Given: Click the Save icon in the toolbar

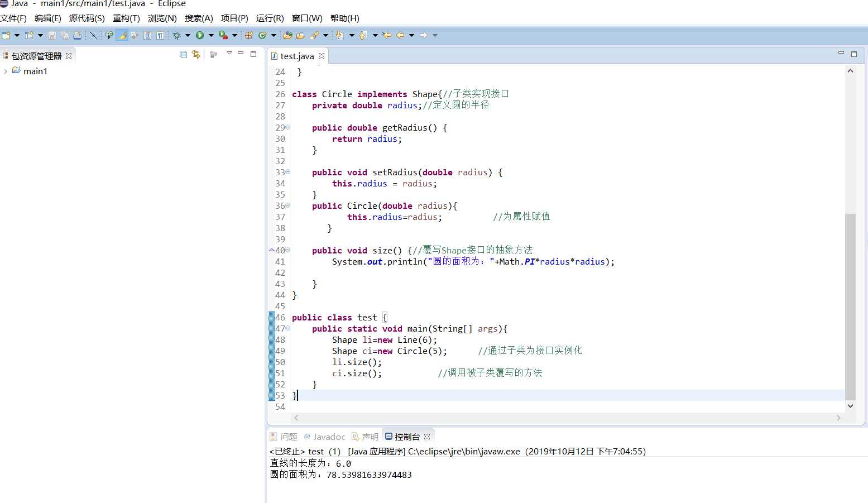Looking at the screenshot, I should pyautogui.click(x=52, y=35).
